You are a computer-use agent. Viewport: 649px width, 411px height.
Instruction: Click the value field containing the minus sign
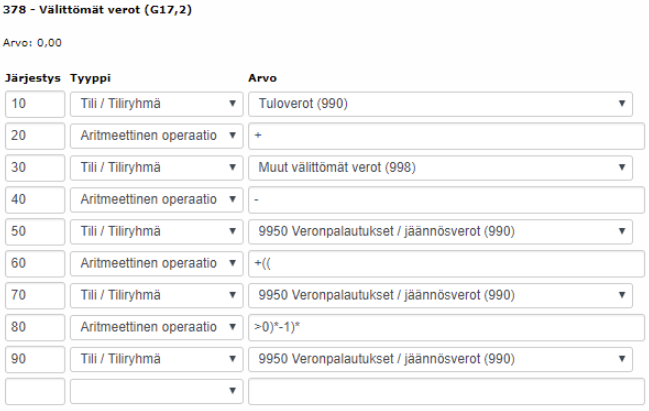pos(445,199)
